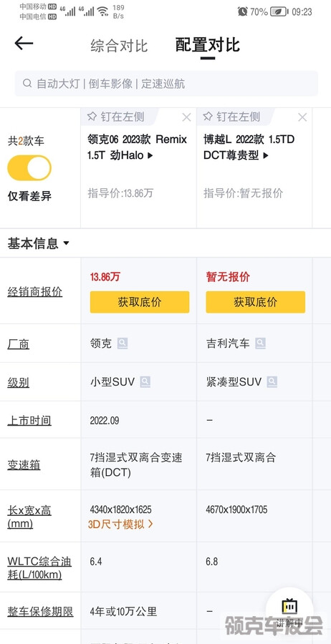
Task: Remove 博越L from comparison
Action: 302,117
